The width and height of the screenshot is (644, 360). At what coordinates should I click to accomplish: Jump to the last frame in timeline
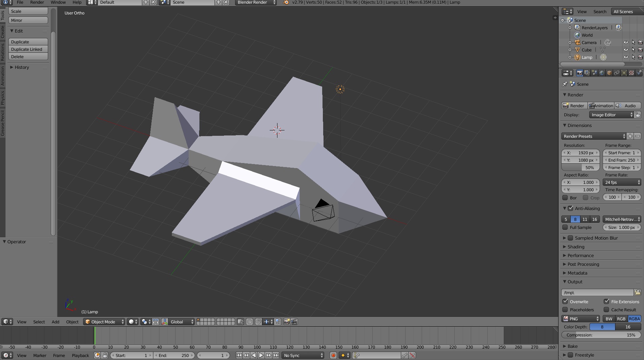click(x=276, y=355)
